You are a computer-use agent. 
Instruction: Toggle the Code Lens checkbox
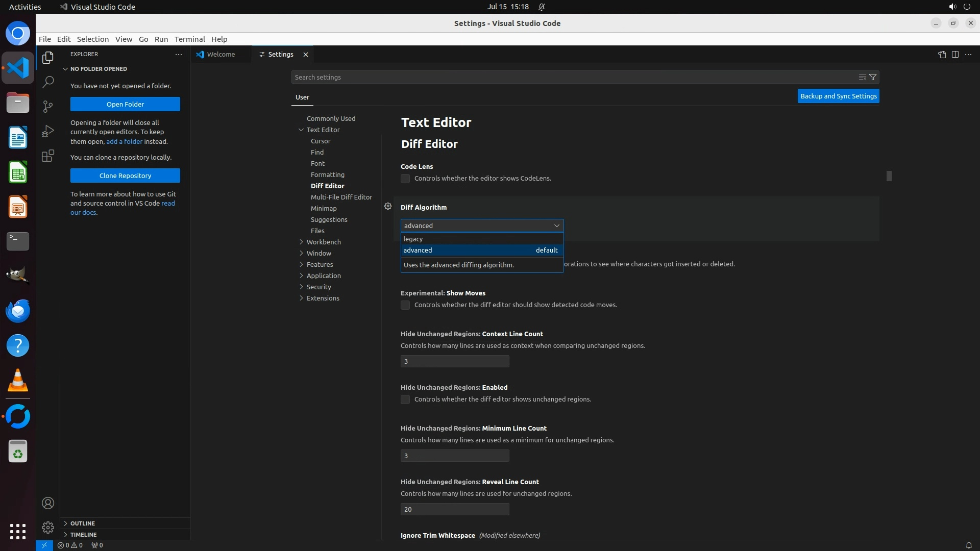coord(405,179)
